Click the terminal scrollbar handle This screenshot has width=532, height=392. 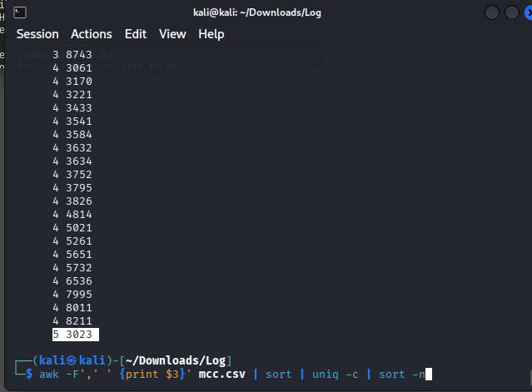[530, 376]
